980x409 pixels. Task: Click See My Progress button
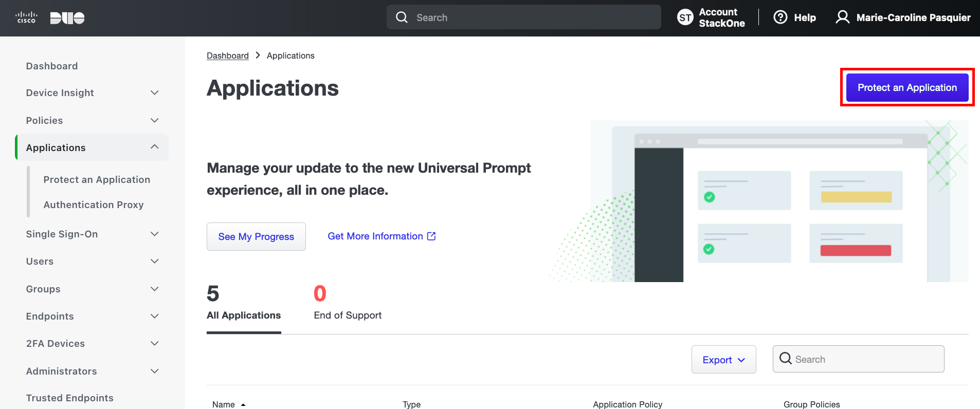[x=256, y=236]
